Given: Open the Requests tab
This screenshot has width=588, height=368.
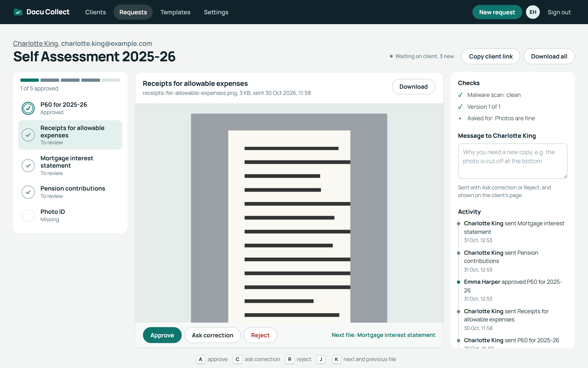Looking at the screenshot, I should pos(133,12).
